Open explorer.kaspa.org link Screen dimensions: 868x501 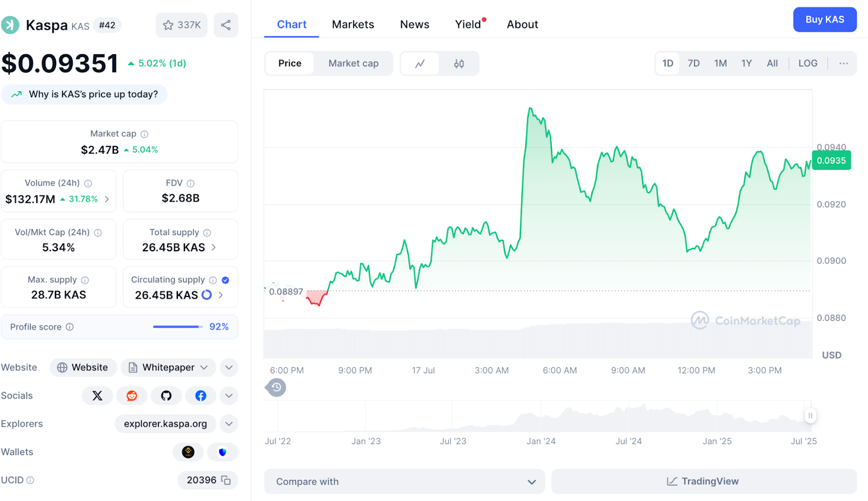pyautogui.click(x=165, y=424)
